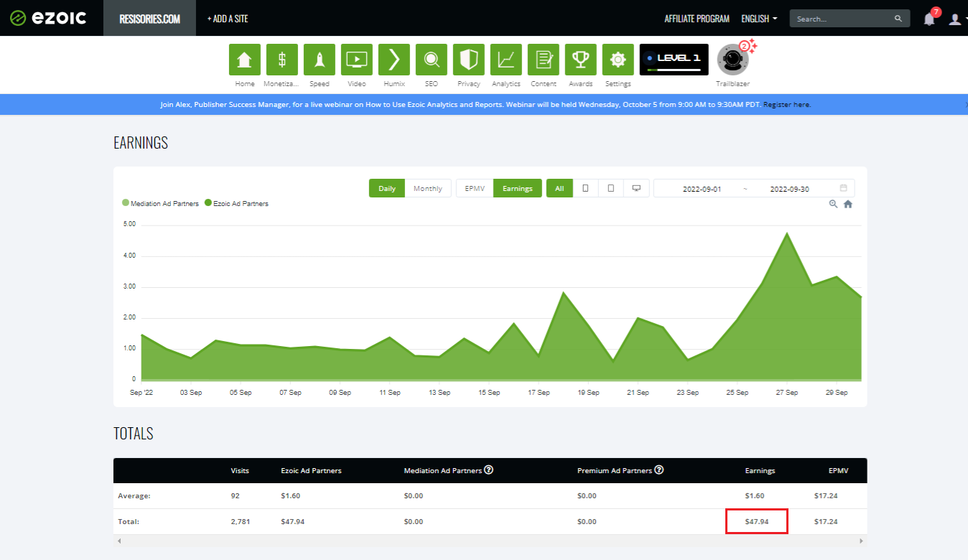Select total visits value 2,781

(x=240, y=521)
